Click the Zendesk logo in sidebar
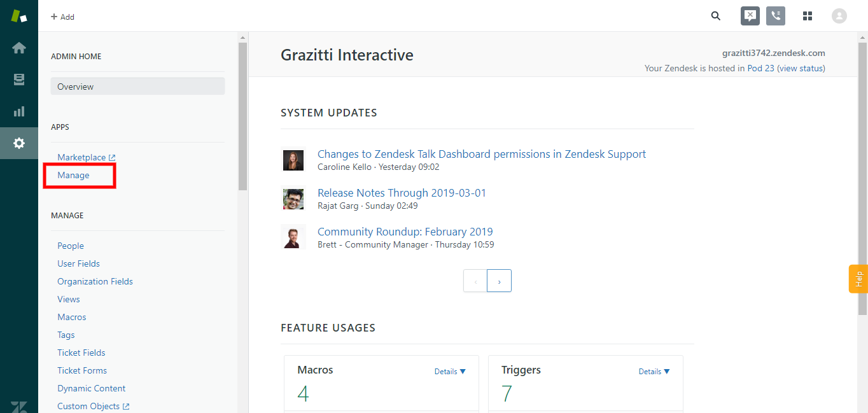The image size is (868, 413). tap(19, 16)
